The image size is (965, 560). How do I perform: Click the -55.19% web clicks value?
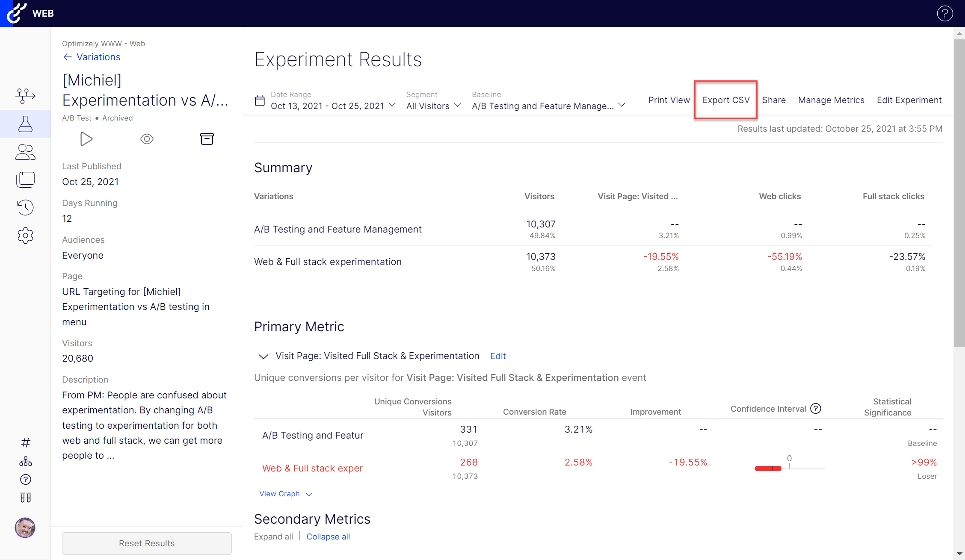click(784, 257)
